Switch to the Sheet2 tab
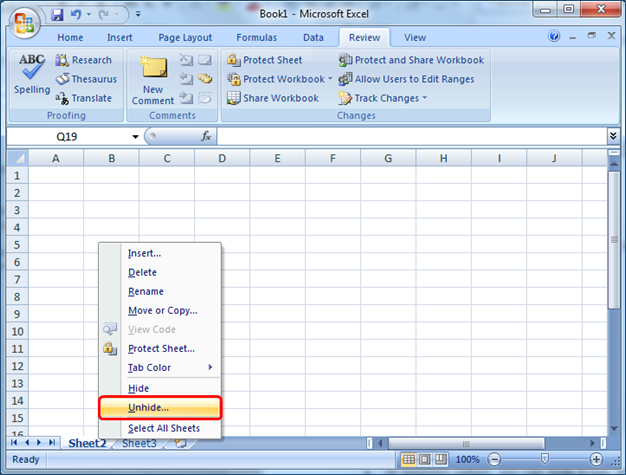This screenshot has height=475, width=626. pyautogui.click(x=87, y=443)
